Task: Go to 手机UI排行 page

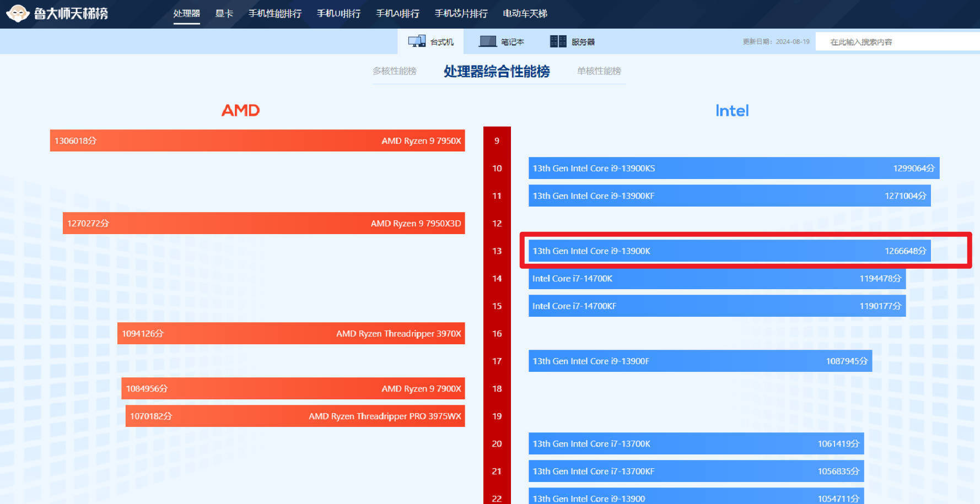Action: tap(338, 13)
